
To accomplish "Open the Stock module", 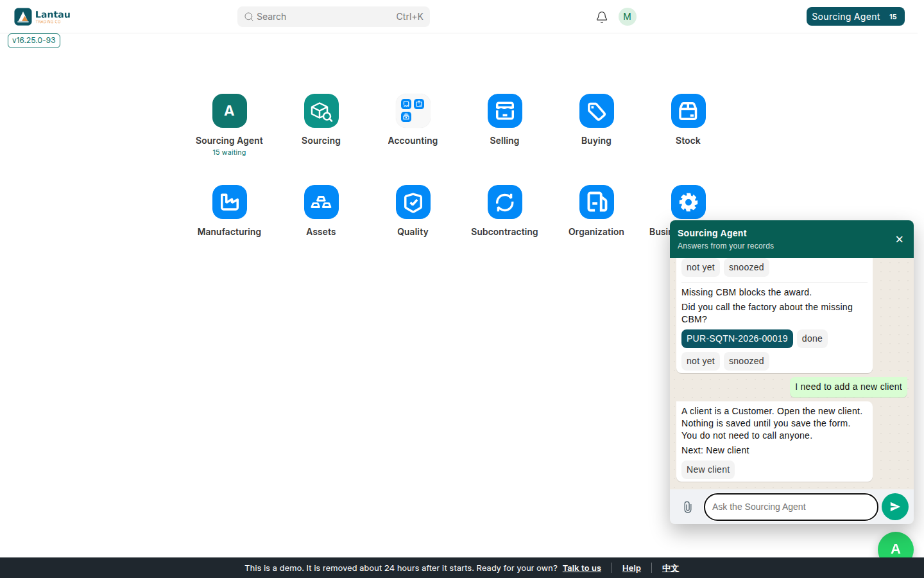I will coord(688,111).
